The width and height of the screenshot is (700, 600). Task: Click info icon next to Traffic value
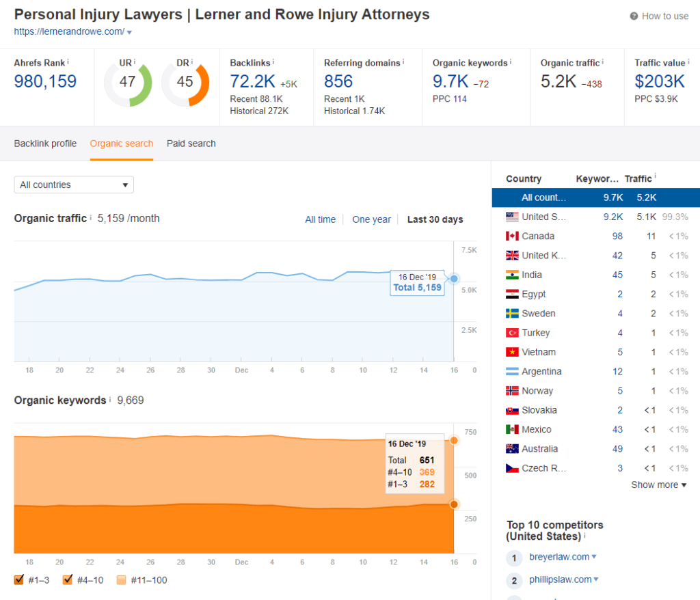tap(688, 62)
